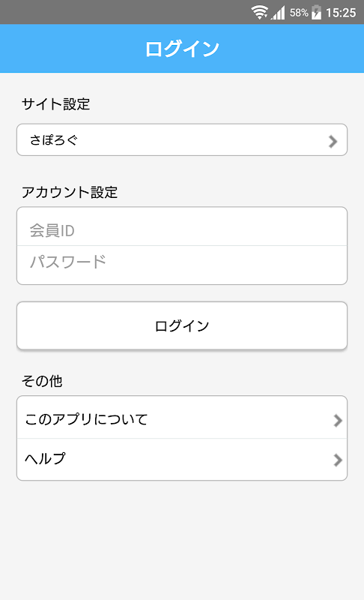Tap the 58% battery percentage
This screenshot has height=600, width=364.
click(x=299, y=13)
